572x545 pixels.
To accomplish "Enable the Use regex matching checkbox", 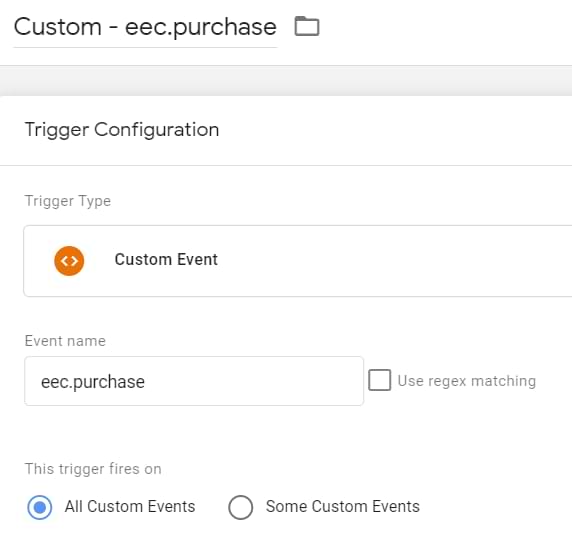I will [379, 380].
